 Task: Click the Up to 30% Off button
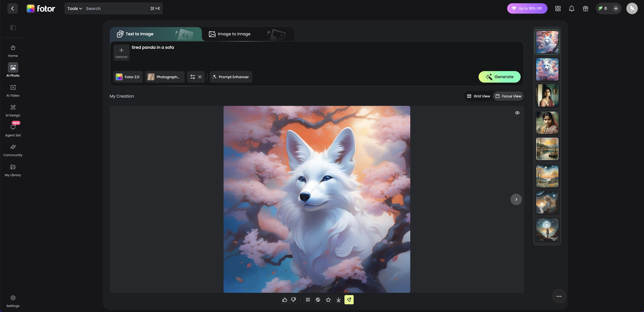tap(527, 8)
